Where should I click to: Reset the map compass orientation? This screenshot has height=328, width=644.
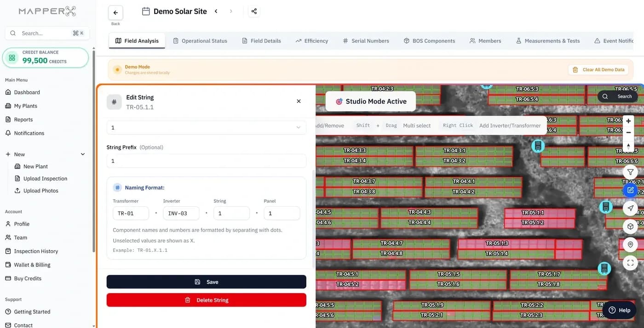(x=628, y=146)
